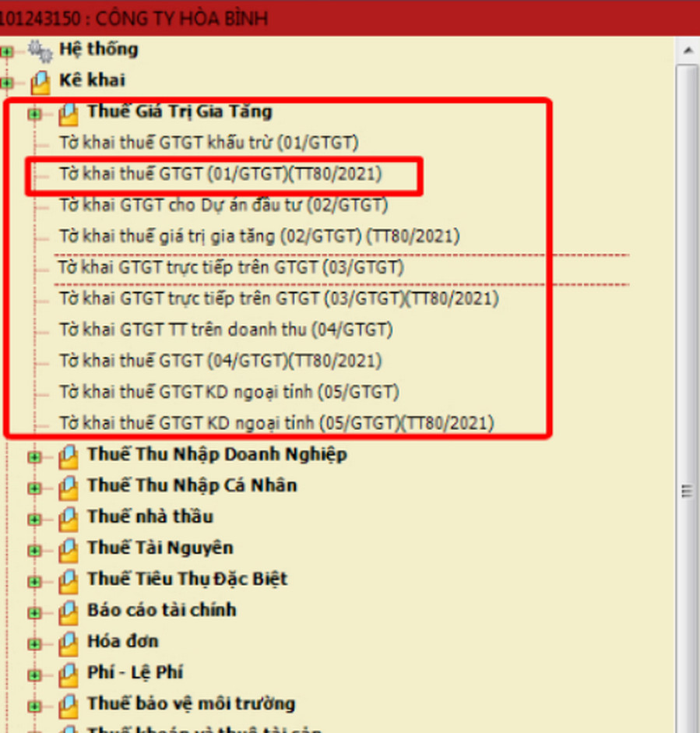Select Tờ khai GTGT trực tiếp trên GTGT (03/GTGT)
This screenshot has width=700, height=733.
point(230,267)
